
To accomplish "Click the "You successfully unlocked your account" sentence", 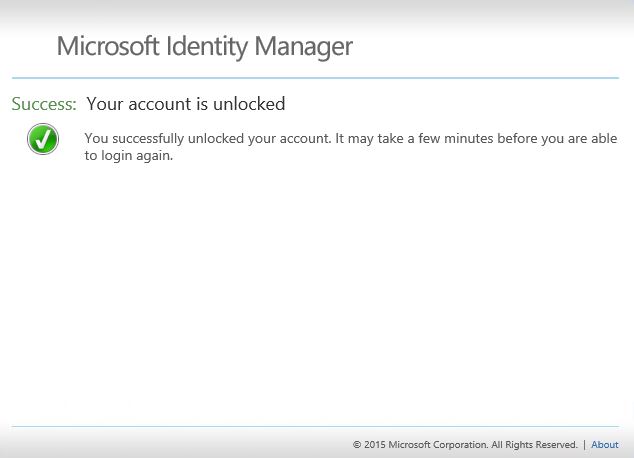I will point(207,139).
